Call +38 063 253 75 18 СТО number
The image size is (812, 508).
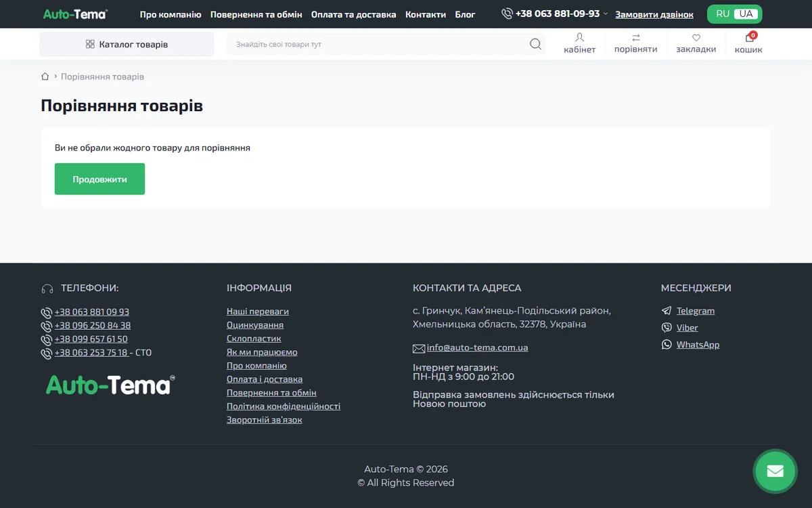[92, 353]
